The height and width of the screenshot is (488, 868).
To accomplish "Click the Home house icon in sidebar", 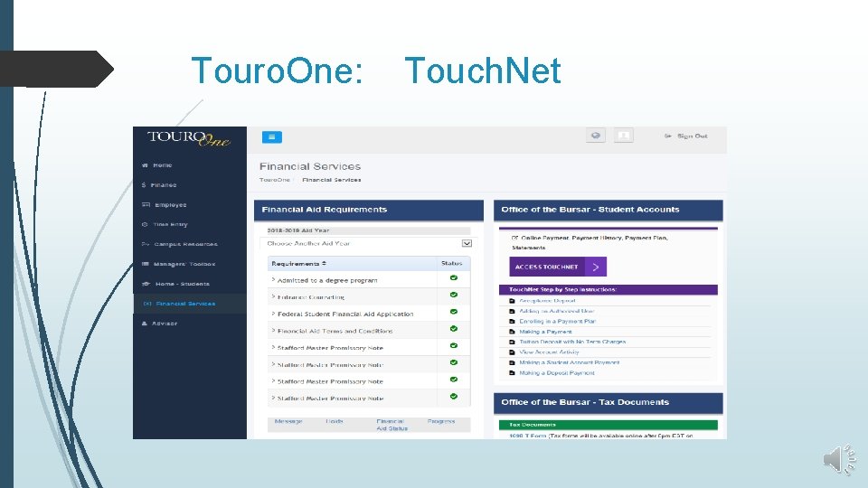I will click(x=145, y=164).
